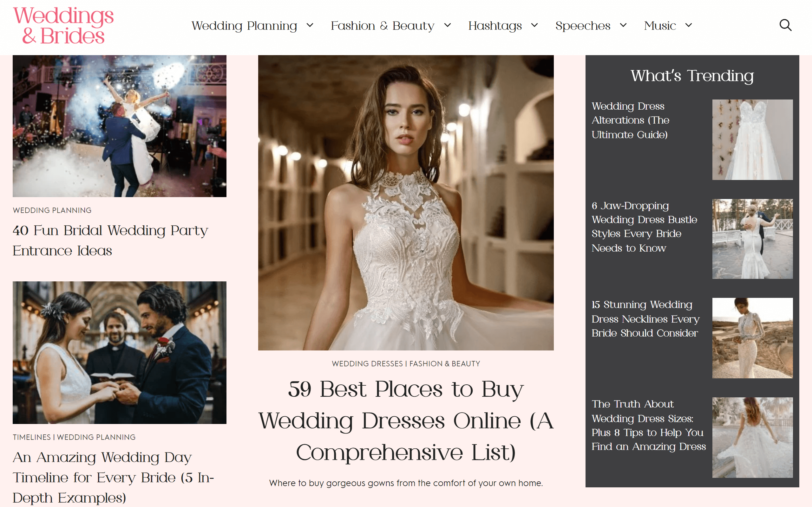Click the Timelines category label

(x=31, y=437)
